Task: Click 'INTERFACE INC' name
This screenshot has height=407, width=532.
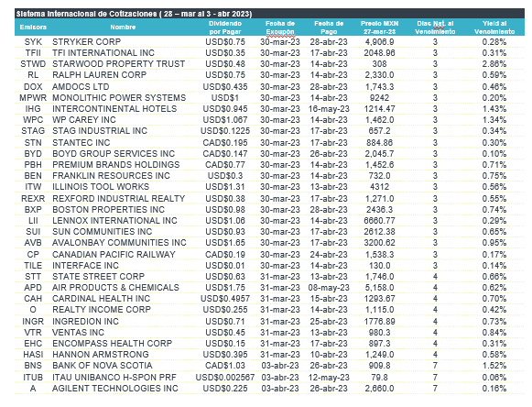Action: (x=85, y=265)
